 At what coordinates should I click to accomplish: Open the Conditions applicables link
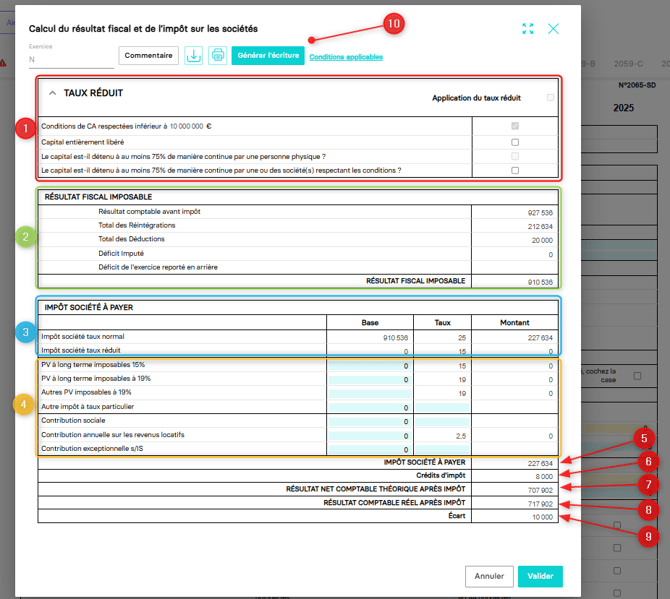click(x=346, y=57)
